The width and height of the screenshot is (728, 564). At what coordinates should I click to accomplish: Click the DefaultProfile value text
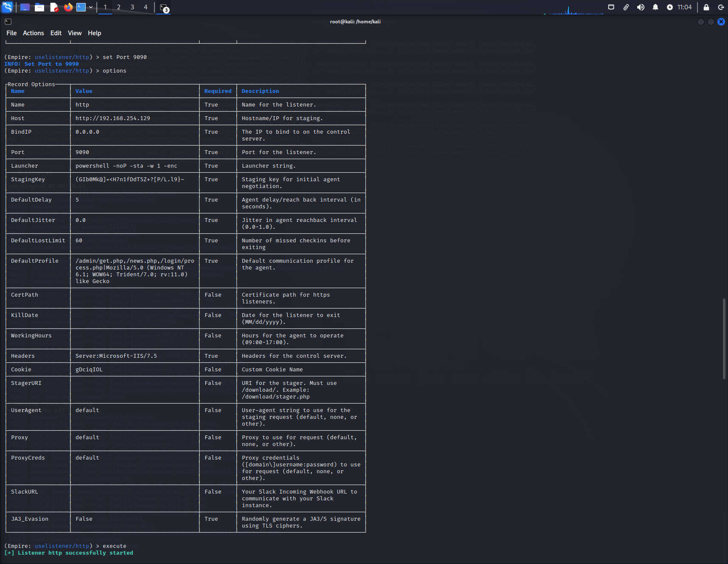coord(135,271)
